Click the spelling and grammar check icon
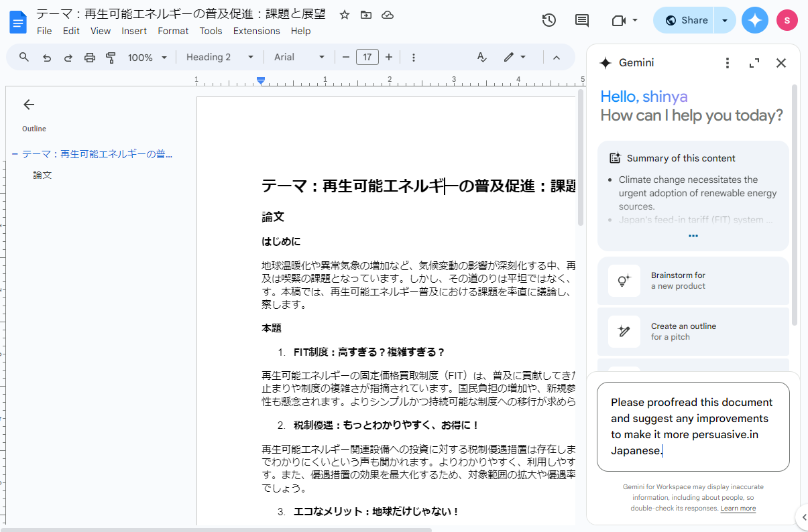This screenshot has width=808, height=532. point(481,57)
